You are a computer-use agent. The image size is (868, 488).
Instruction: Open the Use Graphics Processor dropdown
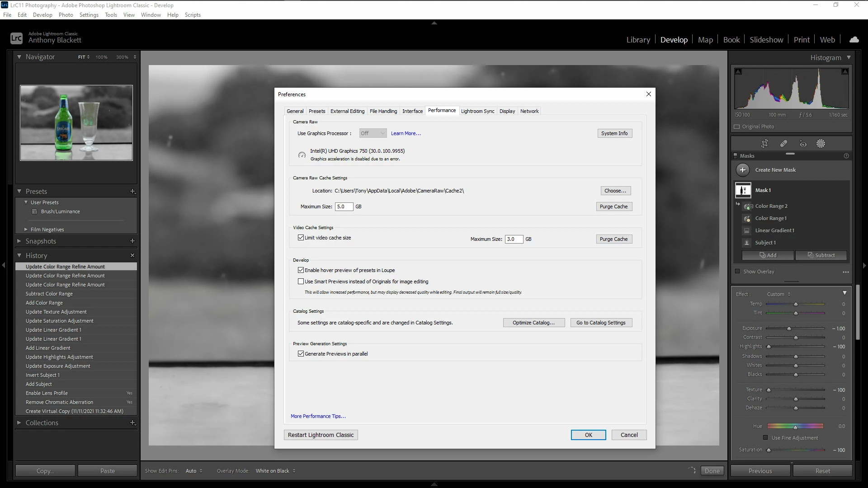373,133
